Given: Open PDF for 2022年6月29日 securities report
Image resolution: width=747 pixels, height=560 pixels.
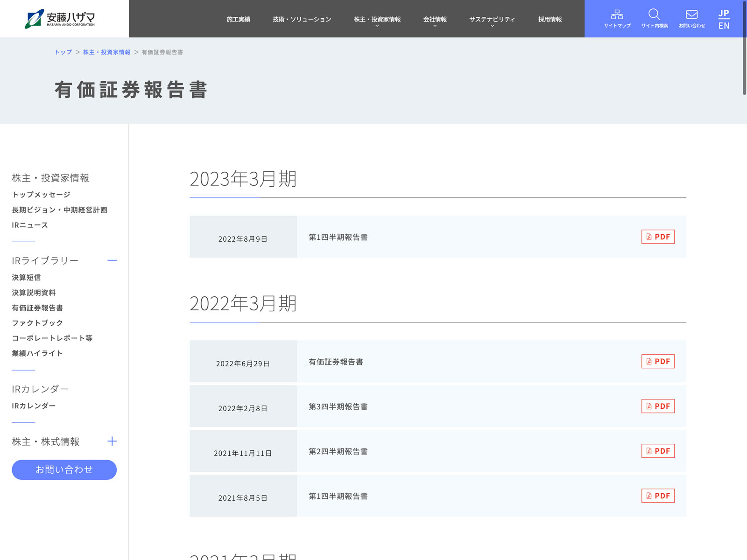Looking at the screenshot, I should tap(658, 362).
